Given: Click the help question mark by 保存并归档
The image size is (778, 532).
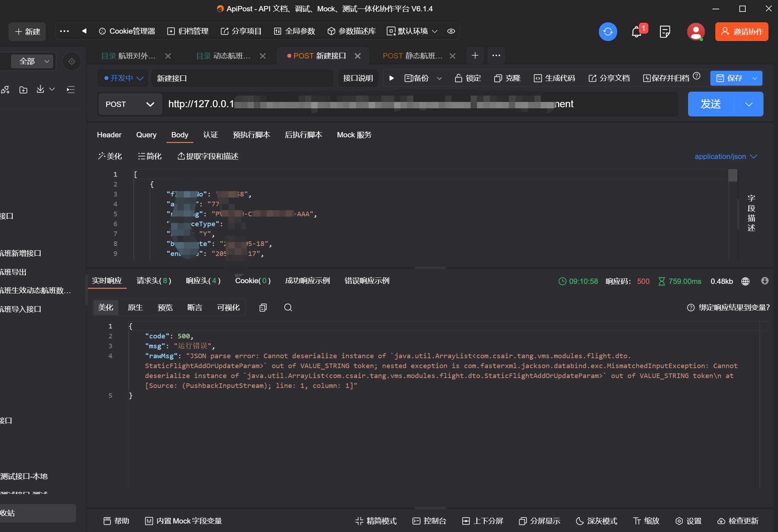Looking at the screenshot, I should [x=696, y=76].
